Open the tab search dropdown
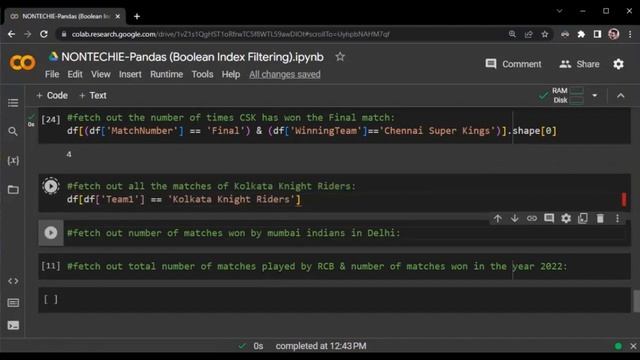This screenshot has height=360, width=640. [560, 11]
